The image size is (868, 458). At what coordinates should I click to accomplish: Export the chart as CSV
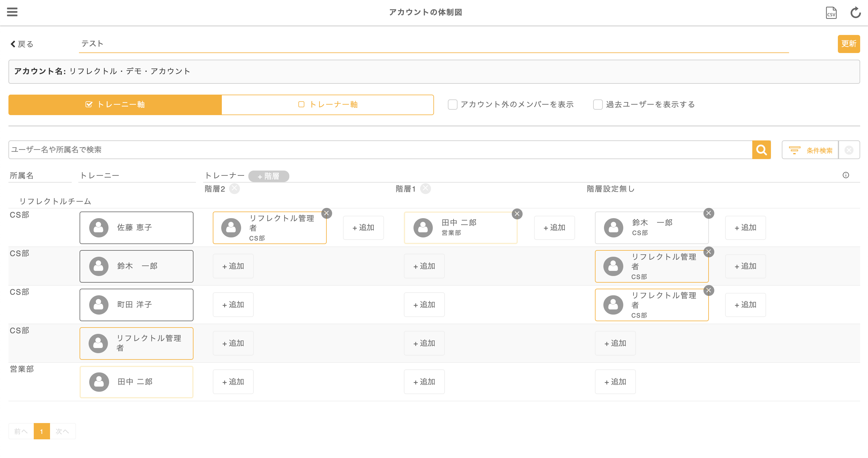[831, 13]
